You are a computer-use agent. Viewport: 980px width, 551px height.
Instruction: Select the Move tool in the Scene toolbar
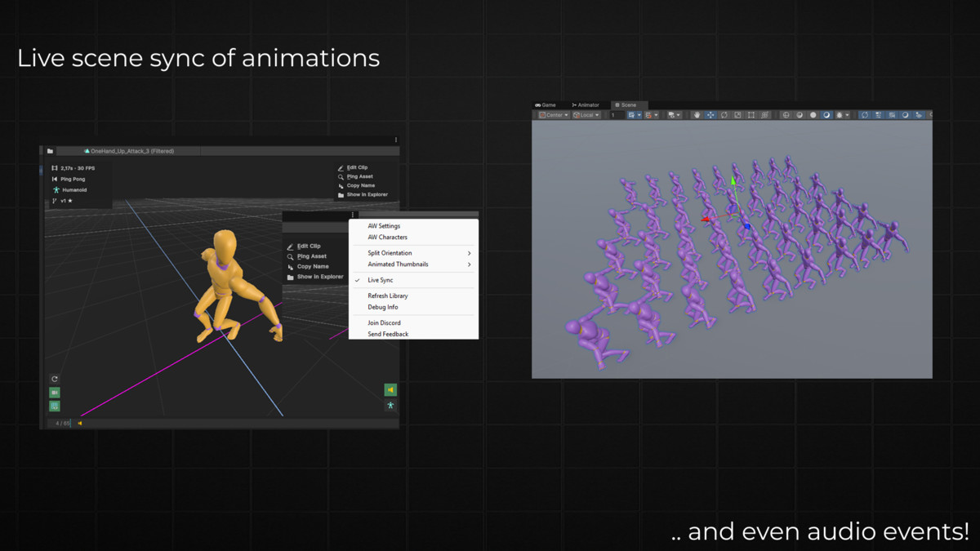tap(710, 114)
